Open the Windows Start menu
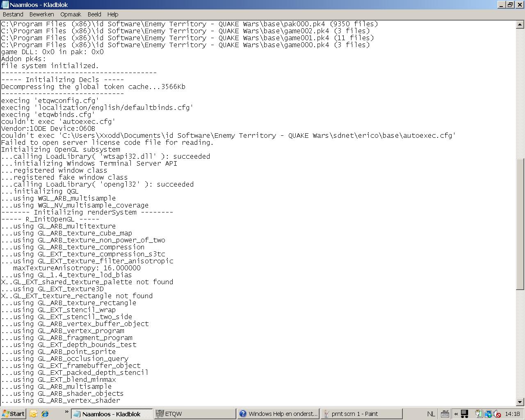Image resolution: width=525 pixels, height=420 pixels. 13,413
